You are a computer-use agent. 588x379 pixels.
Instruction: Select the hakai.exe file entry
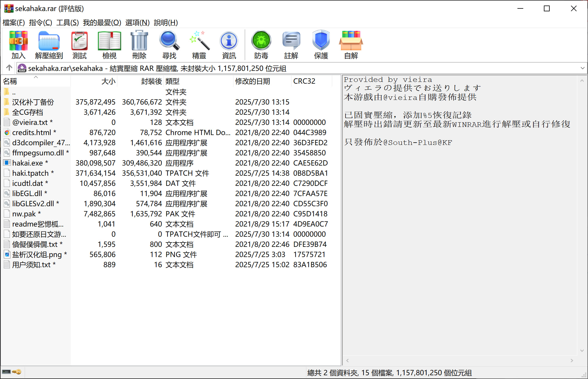coord(27,163)
